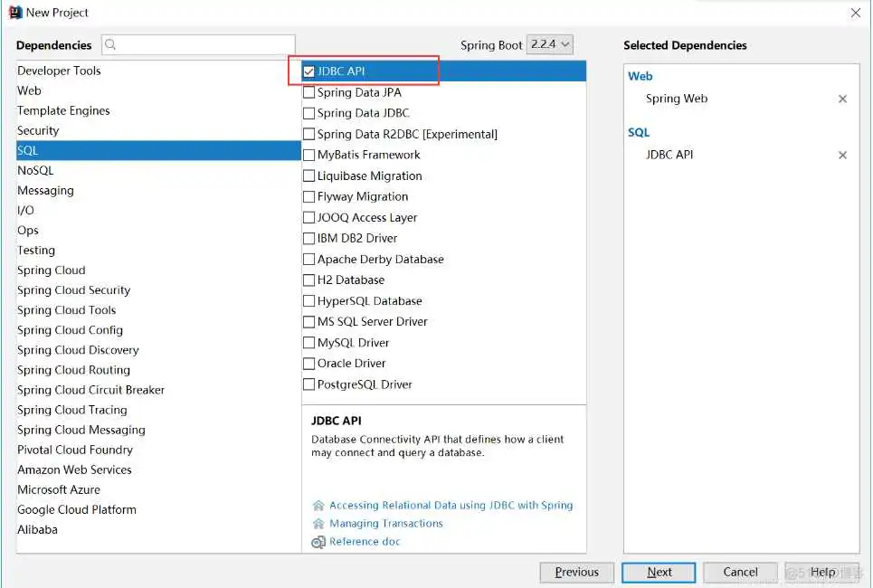Image resolution: width=873 pixels, height=588 pixels.
Task: Choose the Spring Cloud Discovery category
Action: coord(78,350)
